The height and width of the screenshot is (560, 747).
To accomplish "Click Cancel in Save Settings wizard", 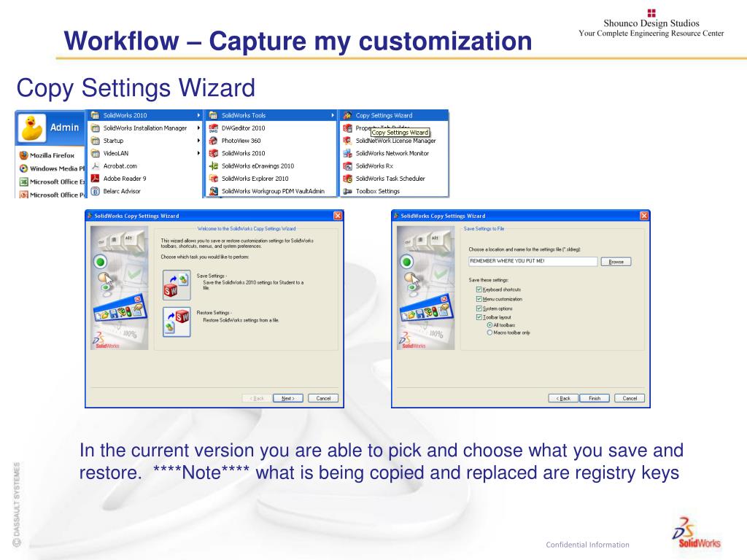I will [630, 398].
